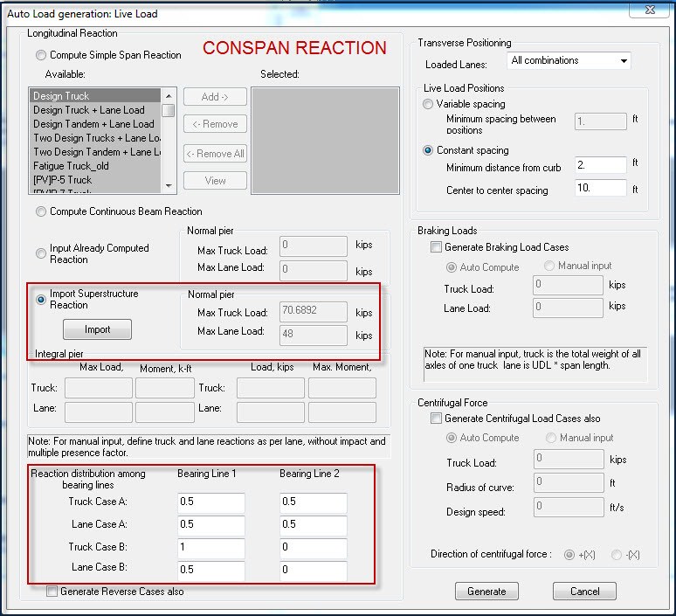676x616 pixels.
Task: Select Centrifugal Force Auto Compute radio
Action: (x=452, y=438)
